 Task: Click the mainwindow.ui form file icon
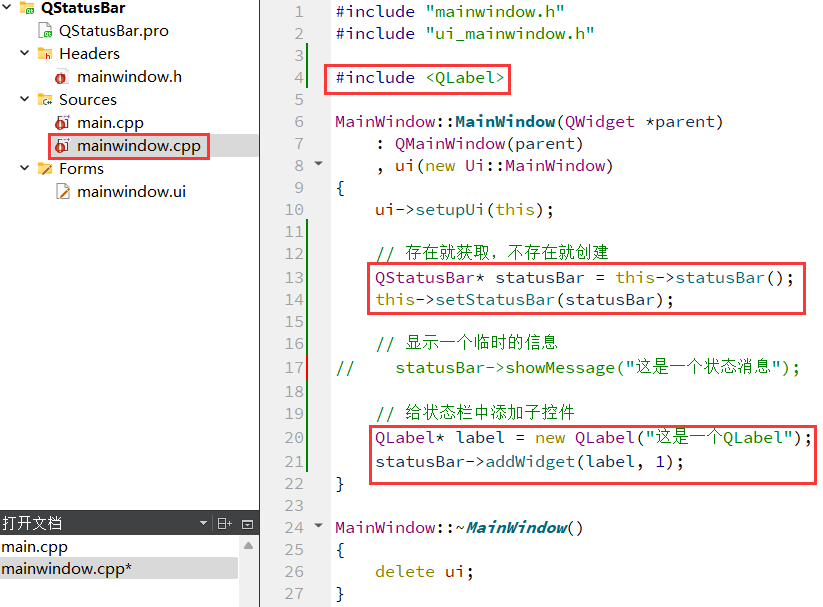click(x=62, y=191)
